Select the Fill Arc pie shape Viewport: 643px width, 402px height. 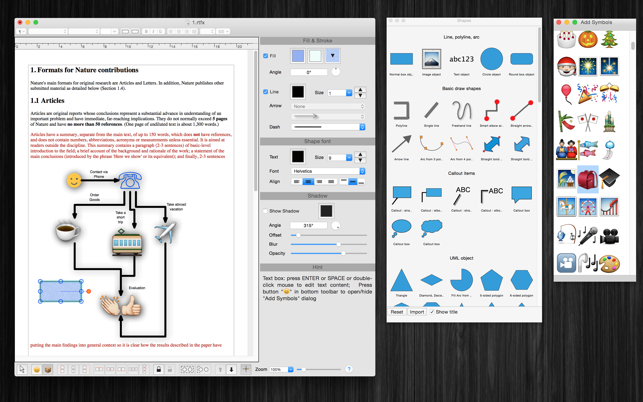coord(461,280)
